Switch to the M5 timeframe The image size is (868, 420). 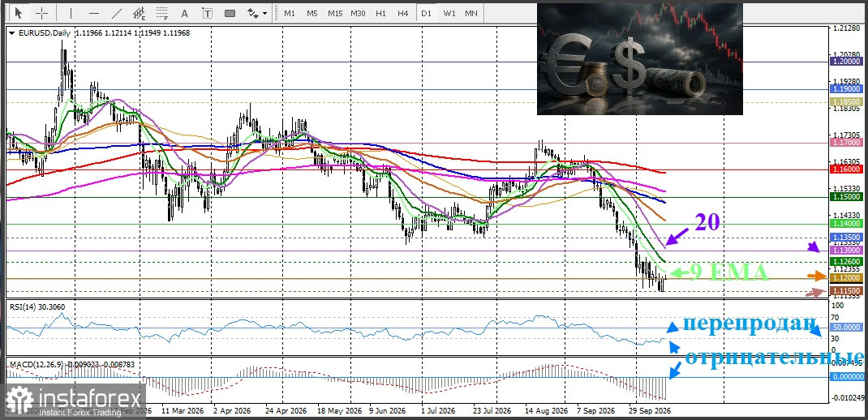tap(312, 13)
